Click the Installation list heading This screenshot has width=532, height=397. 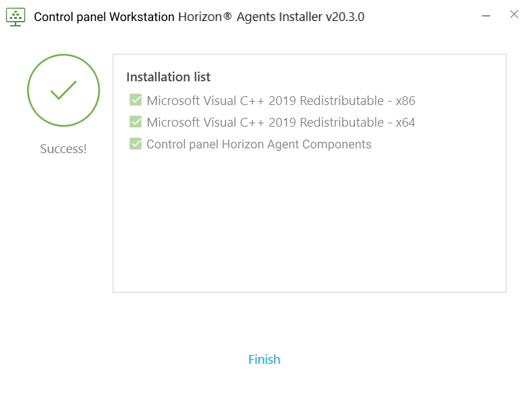coord(168,77)
